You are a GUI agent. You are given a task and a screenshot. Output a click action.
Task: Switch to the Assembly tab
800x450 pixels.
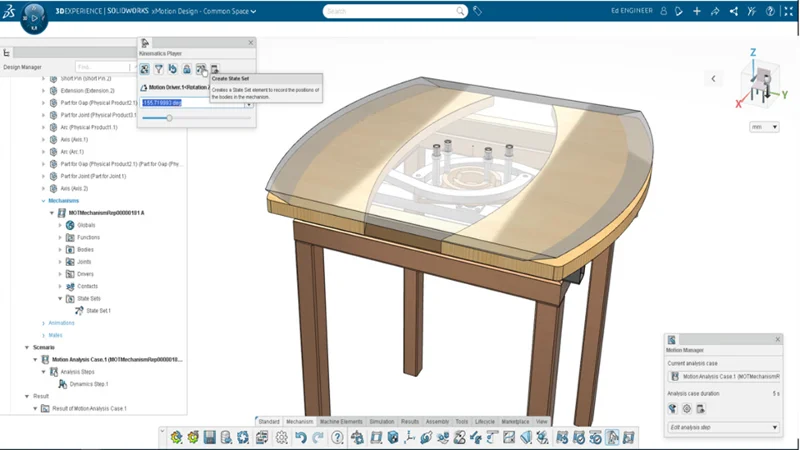(x=437, y=422)
